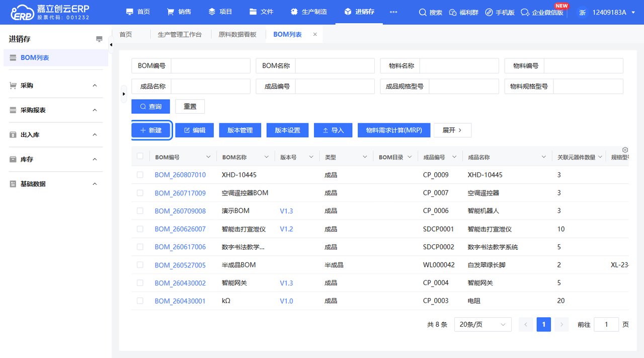Open the BOM_260709008 link
644x358 pixels.
pos(180,211)
